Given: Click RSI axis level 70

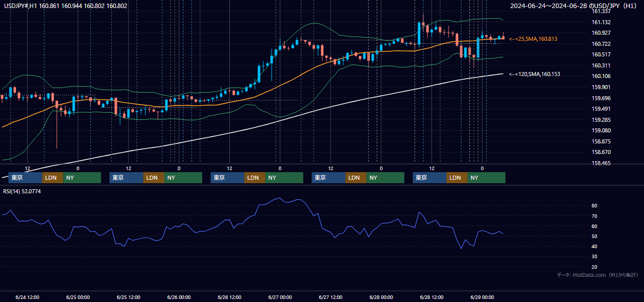Looking at the screenshot, I should click(x=595, y=216).
